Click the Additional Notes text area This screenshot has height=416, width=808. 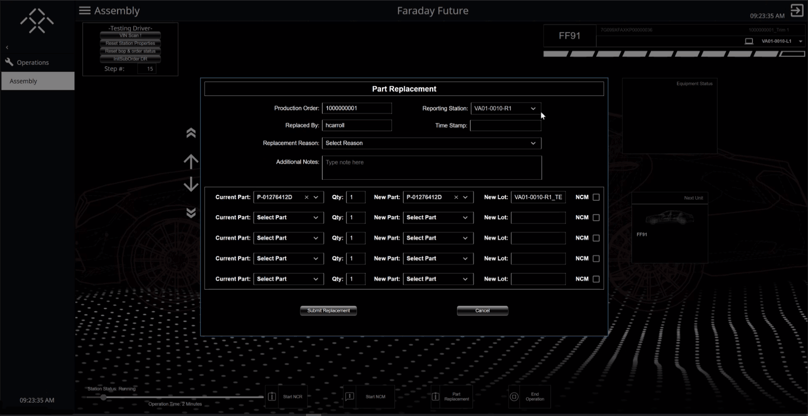tap(432, 168)
